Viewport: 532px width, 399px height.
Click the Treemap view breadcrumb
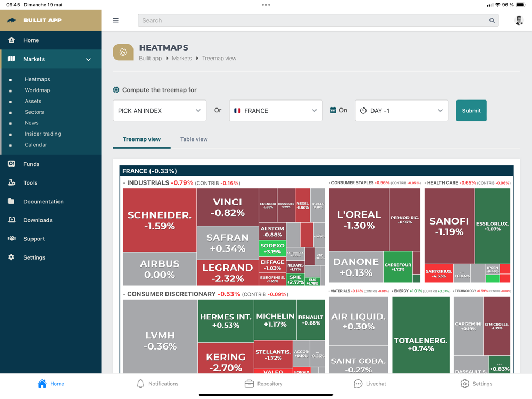[219, 59]
